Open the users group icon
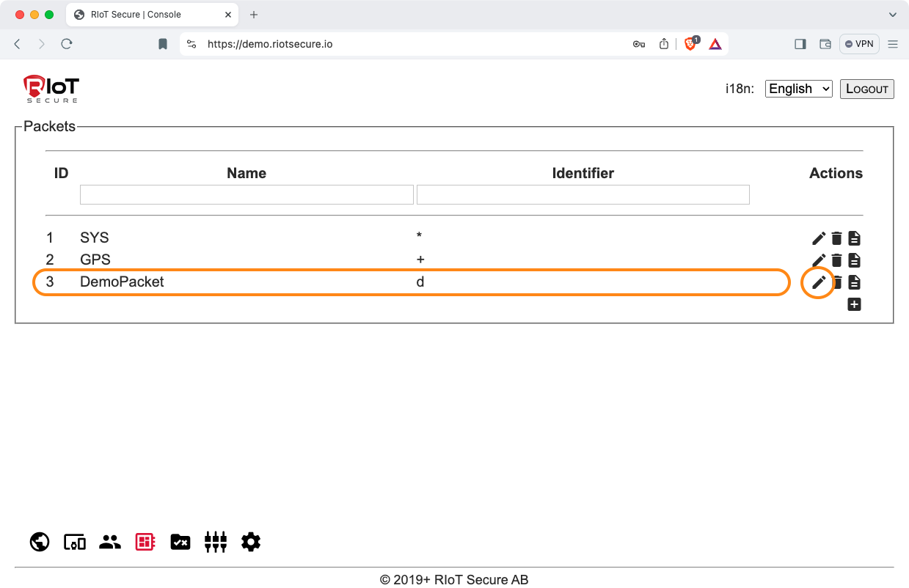 (x=110, y=542)
